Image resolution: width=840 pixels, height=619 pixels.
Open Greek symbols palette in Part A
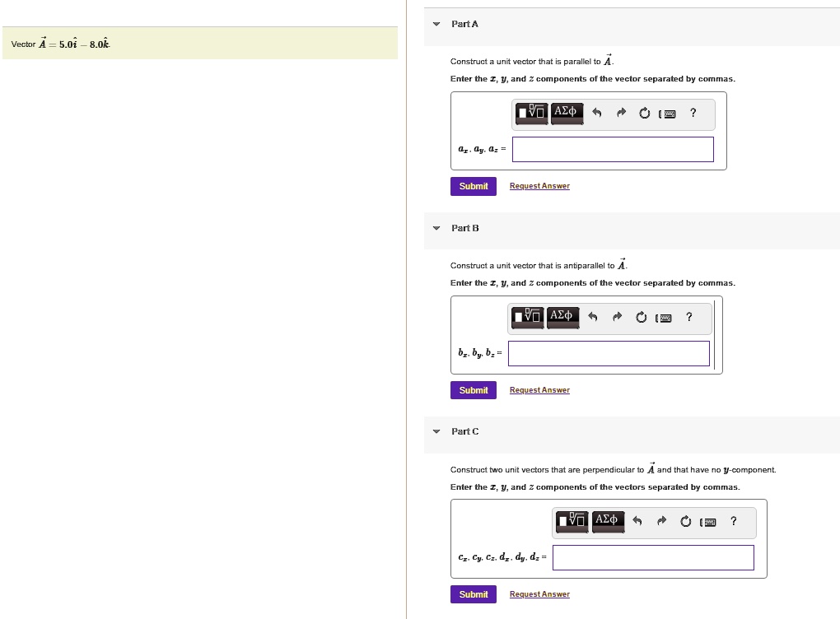coord(567,113)
